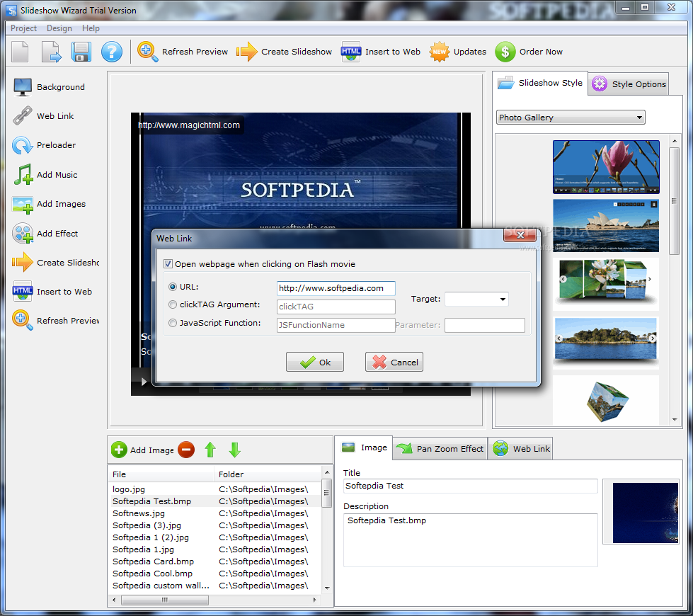The width and height of the screenshot is (693, 616).
Task: Open Help via blue question icon
Action: tap(112, 52)
